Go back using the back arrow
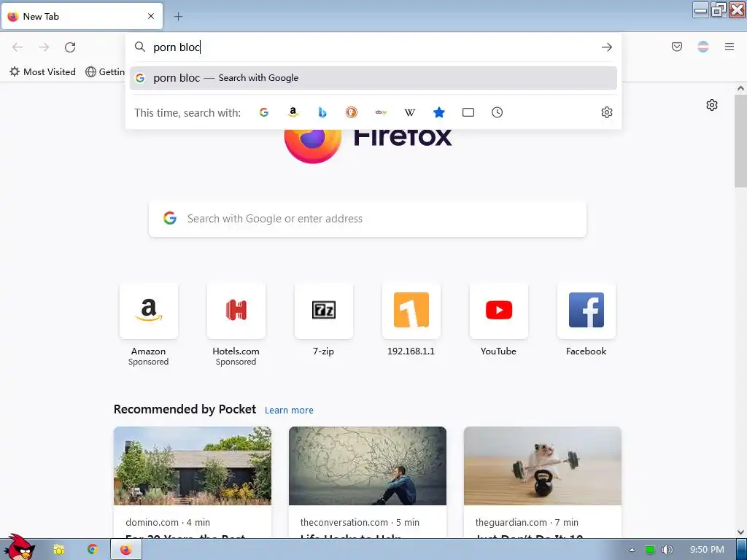This screenshot has width=747, height=560. point(18,47)
